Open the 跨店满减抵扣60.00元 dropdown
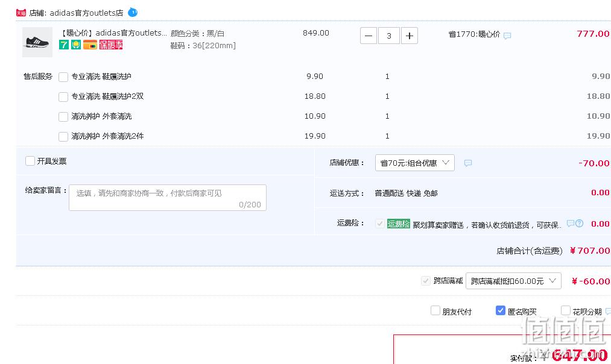This screenshot has height=364, width=611. 513,281
